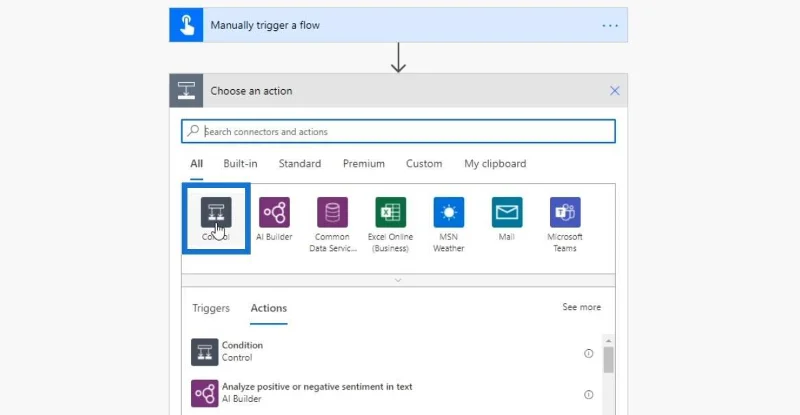Add Analyze positive or negative sentiment action

(x=393, y=394)
